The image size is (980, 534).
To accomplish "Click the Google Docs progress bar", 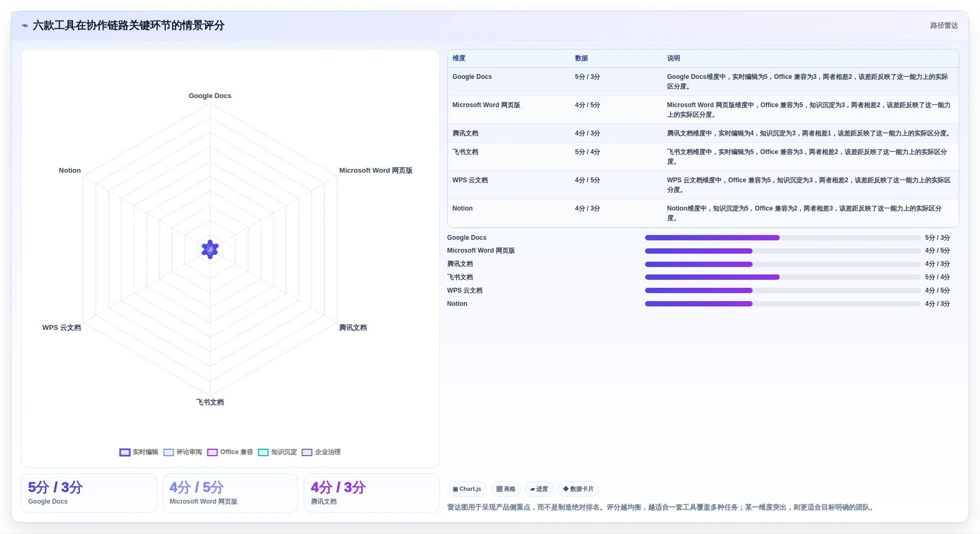I will (x=782, y=238).
